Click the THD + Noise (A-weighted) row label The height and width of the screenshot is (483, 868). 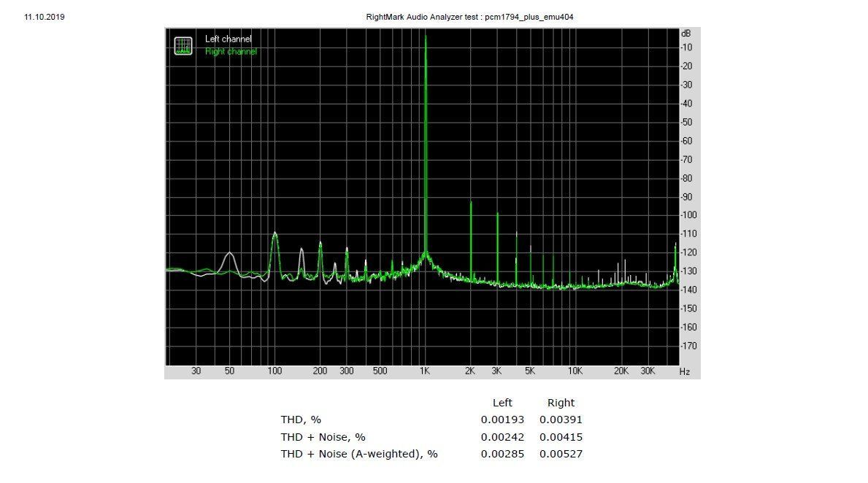coord(358,454)
